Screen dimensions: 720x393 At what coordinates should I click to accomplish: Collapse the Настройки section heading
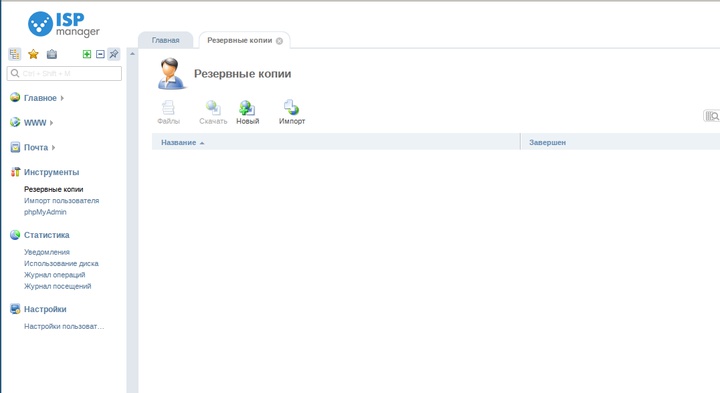[x=45, y=309]
